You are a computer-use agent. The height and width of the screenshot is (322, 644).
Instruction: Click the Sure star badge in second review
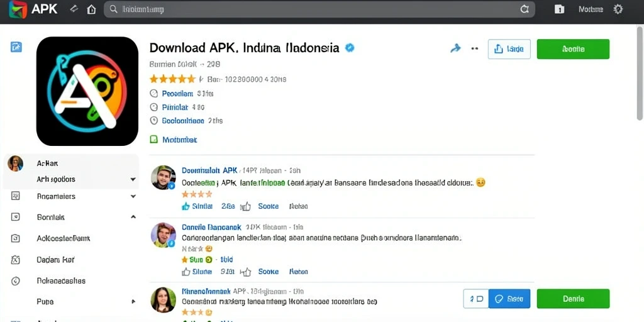point(197,260)
